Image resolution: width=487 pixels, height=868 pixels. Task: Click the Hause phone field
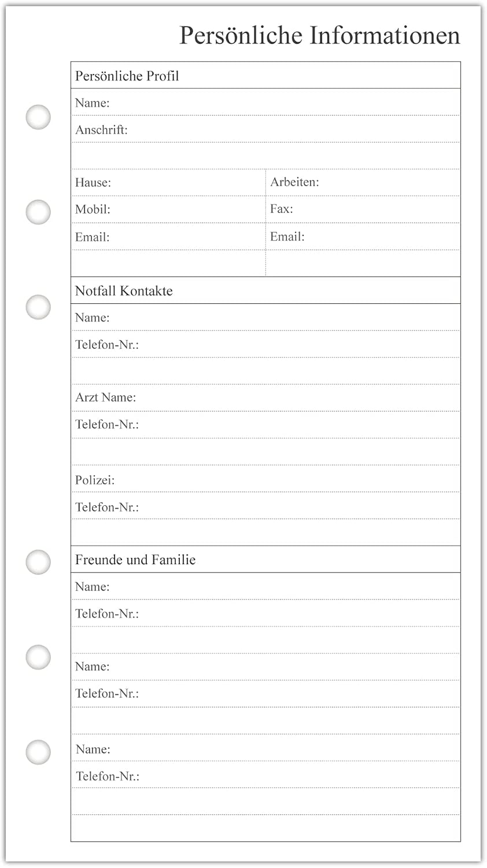point(168,182)
